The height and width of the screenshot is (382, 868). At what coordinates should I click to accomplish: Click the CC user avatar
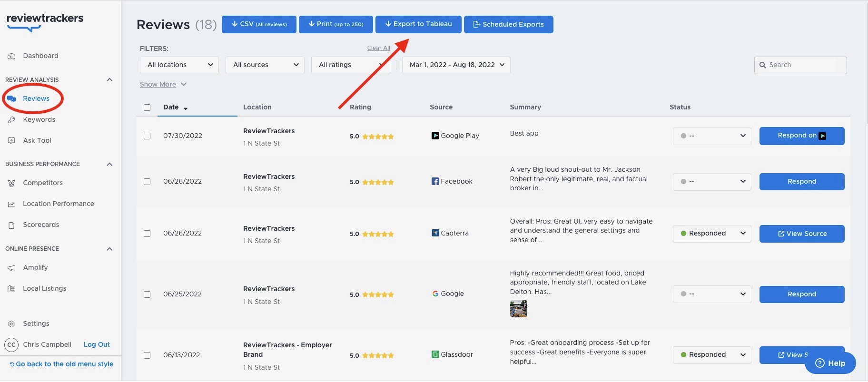pos(11,345)
